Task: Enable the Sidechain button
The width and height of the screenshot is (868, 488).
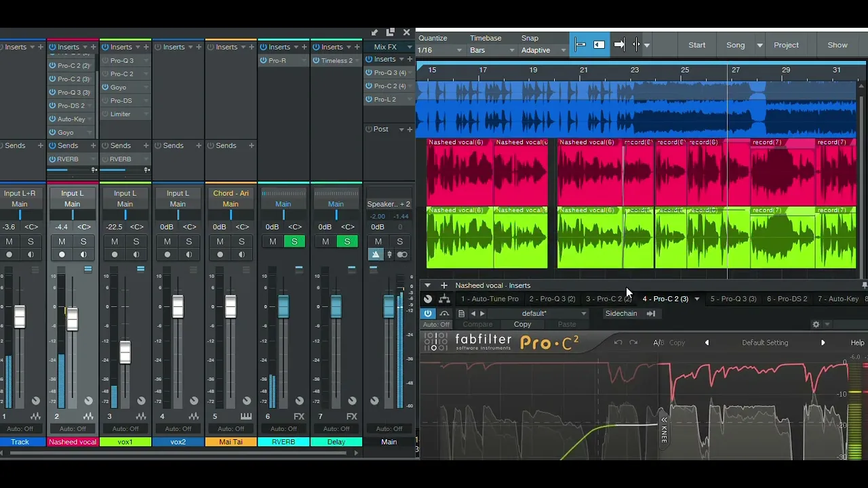Action: pos(621,313)
